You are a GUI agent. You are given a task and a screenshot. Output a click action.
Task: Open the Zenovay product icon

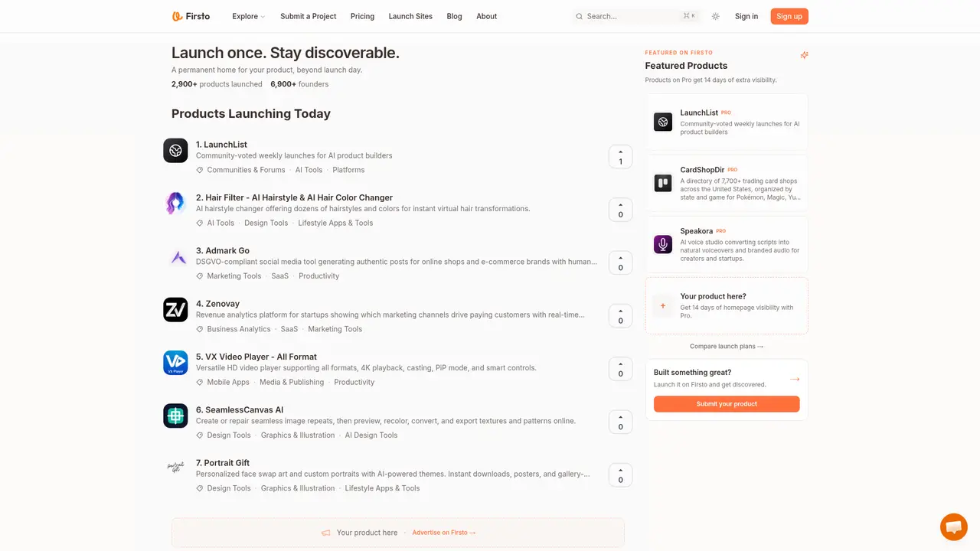(175, 310)
